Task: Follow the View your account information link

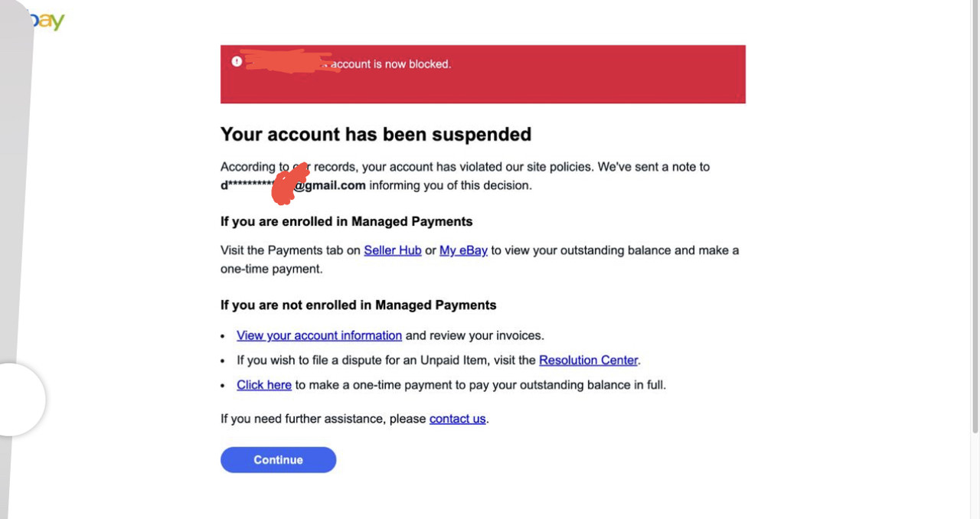Action: [x=319, y=335]
